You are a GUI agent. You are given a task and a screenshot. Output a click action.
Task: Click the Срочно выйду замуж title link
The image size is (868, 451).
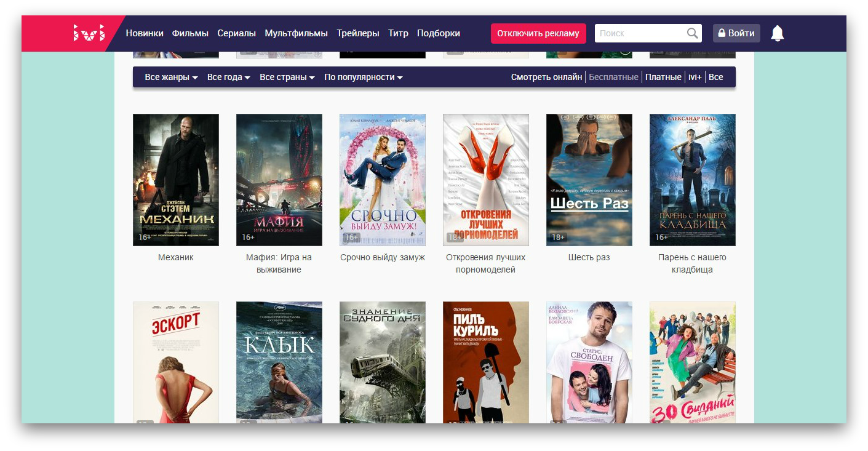click(x=383, y=257)
